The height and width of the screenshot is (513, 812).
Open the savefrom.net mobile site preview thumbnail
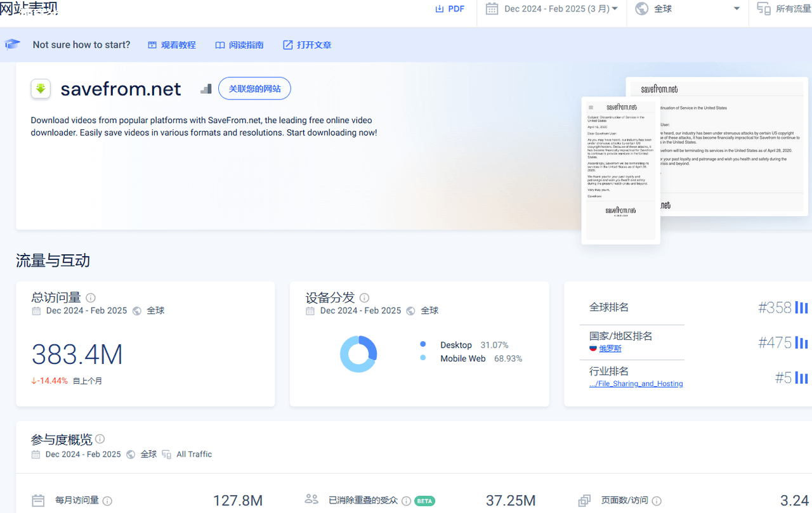(x=621, y=171)
